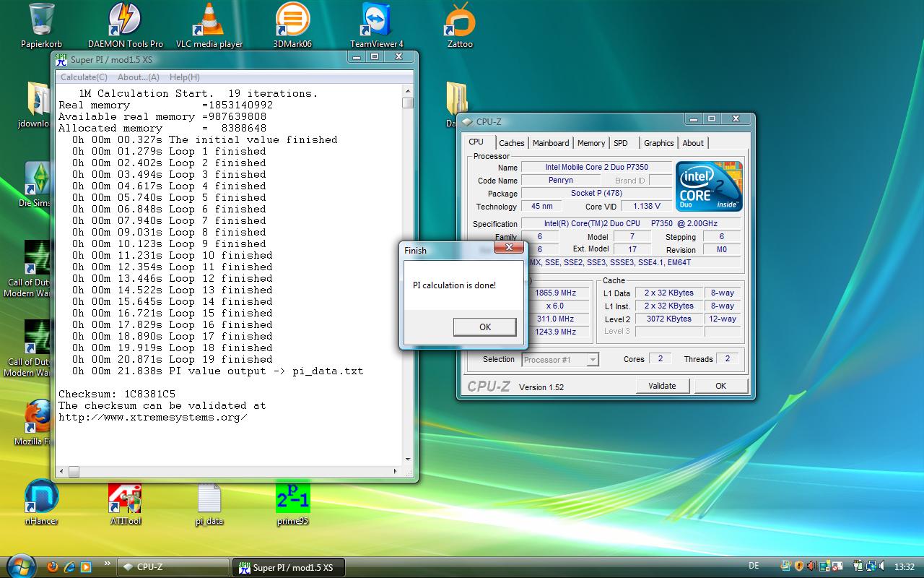Click the PI value output -> pi_data.txt line
The height and width of the screenshot is (578, 924).
click(x=218, y=371)
